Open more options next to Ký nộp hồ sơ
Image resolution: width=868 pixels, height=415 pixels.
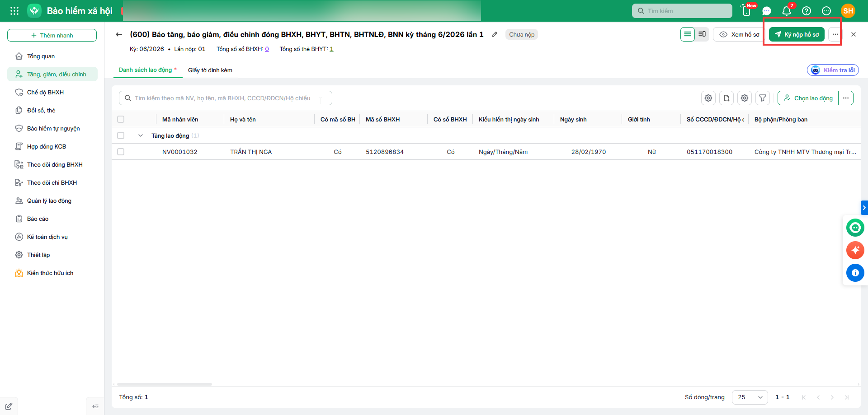[835, 34]
